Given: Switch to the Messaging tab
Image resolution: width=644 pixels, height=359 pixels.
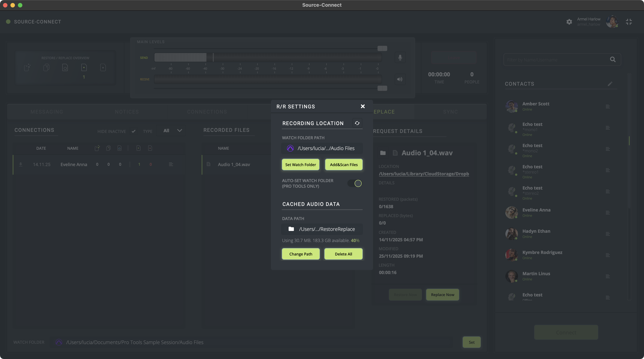Looking at the screenshot, I should click(47, 112).
